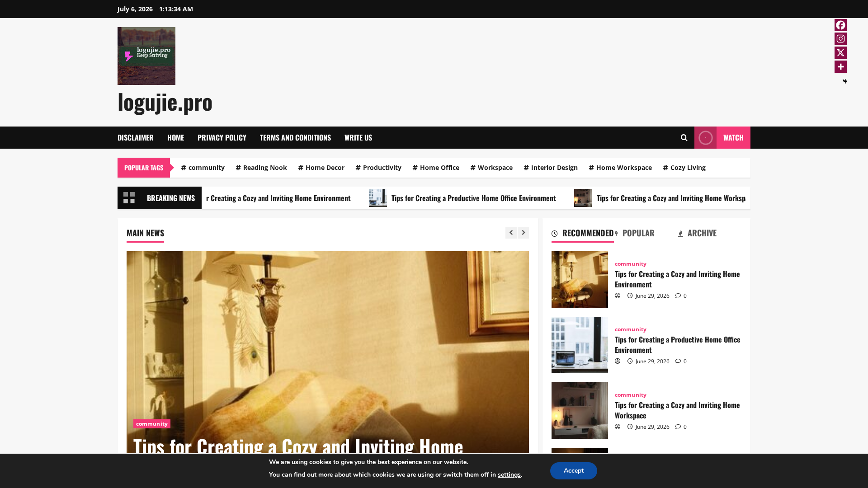This screenshot has width=868, height=488.
Task: Click the Breaking News grid icon
Action: pyautogui.click(x=129, y=198)
